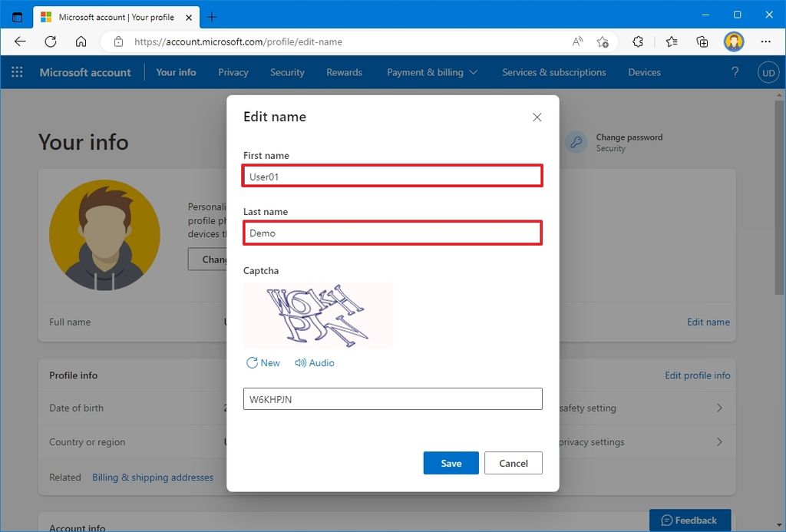The height and width of the screenshot is (532, 786).
Task: Open the UD account badge icon
Action: point(768,71)
